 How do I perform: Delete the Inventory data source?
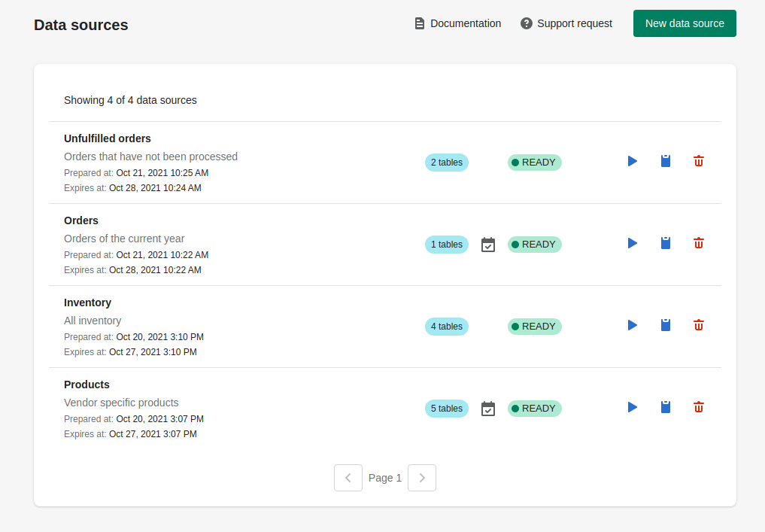coord(698,325)
